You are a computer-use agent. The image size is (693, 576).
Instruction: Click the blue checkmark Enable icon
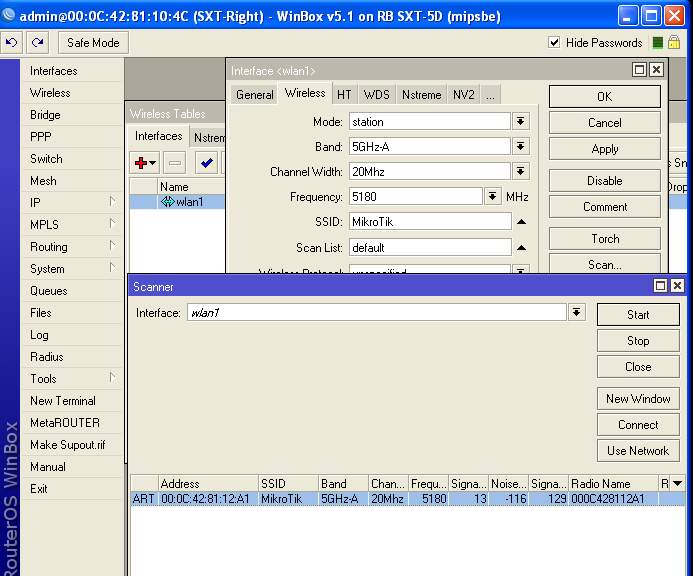pyautogui.click(x=206, y=163)
